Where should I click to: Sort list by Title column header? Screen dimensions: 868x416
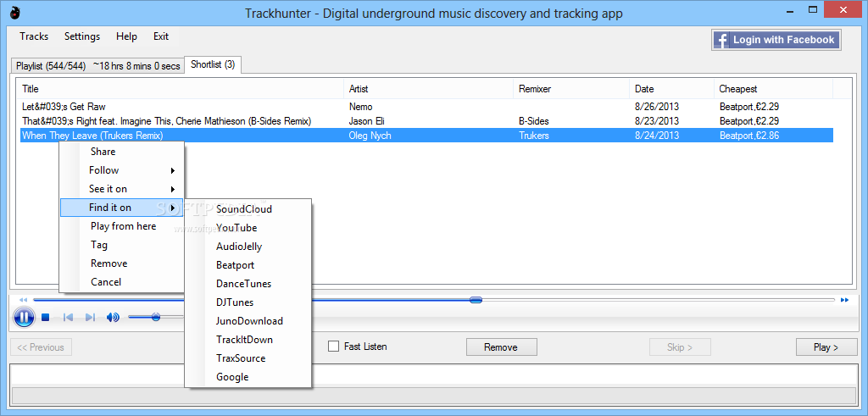tap(180, 89)
